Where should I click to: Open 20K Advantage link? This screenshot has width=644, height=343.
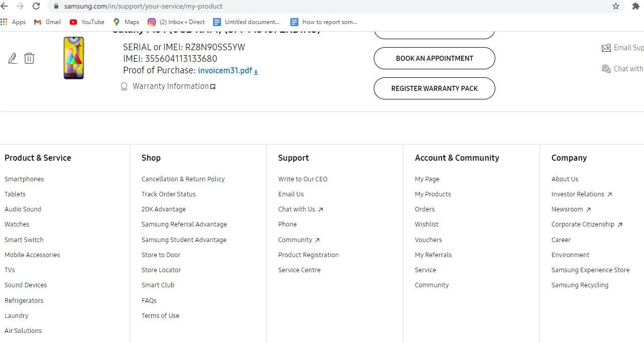164,209
